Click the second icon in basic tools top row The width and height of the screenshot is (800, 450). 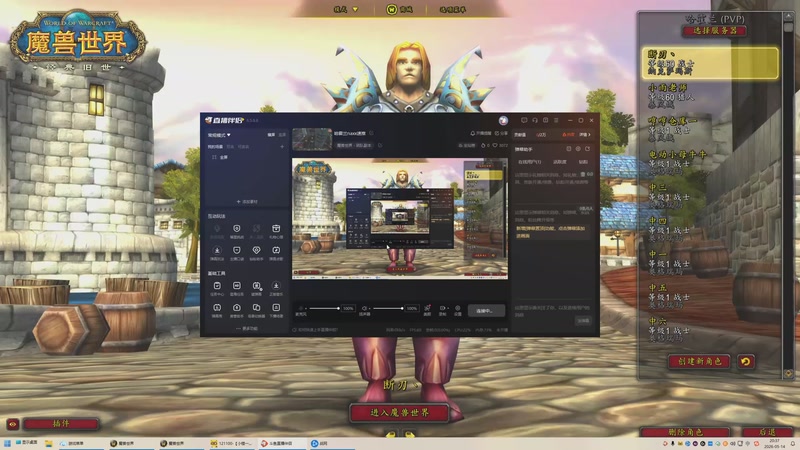236,286
